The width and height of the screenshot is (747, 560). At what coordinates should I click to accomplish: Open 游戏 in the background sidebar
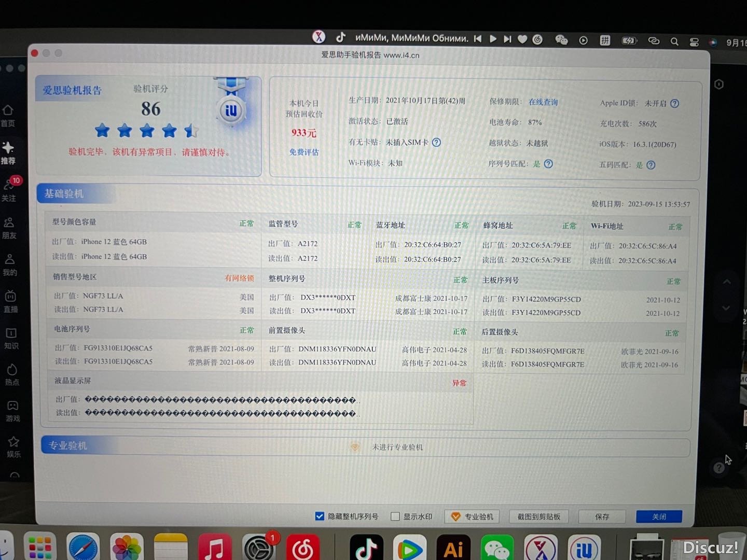click(13, 411)
